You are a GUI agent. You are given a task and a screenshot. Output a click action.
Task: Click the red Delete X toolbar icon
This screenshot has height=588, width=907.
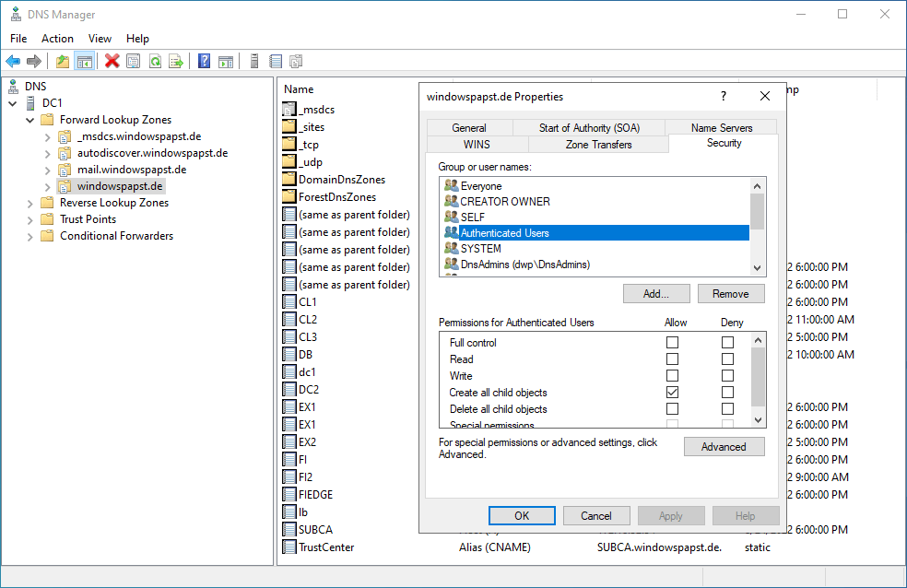(x=112, y=62)
